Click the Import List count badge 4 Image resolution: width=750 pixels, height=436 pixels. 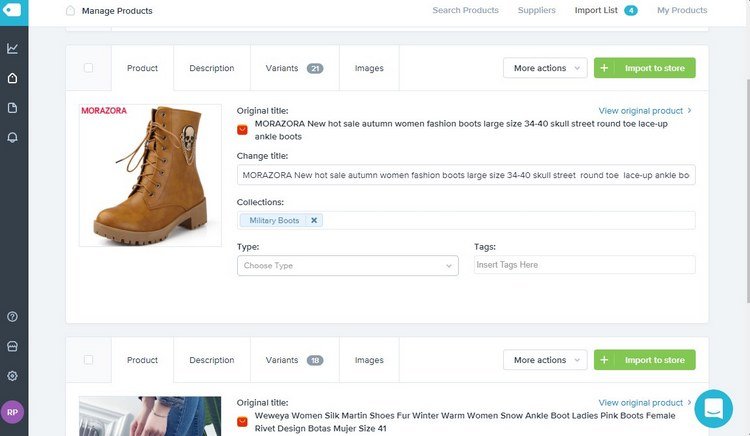[x=631, y=11]
